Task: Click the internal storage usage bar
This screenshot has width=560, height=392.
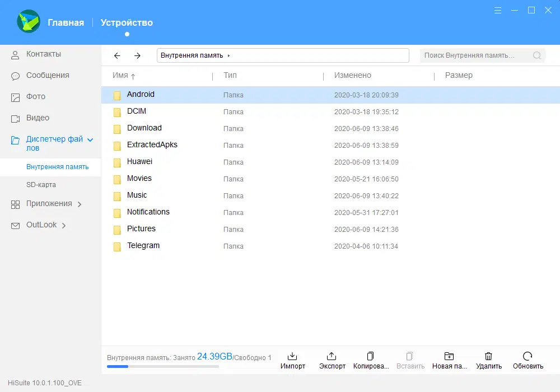Action: pos(163,366)
